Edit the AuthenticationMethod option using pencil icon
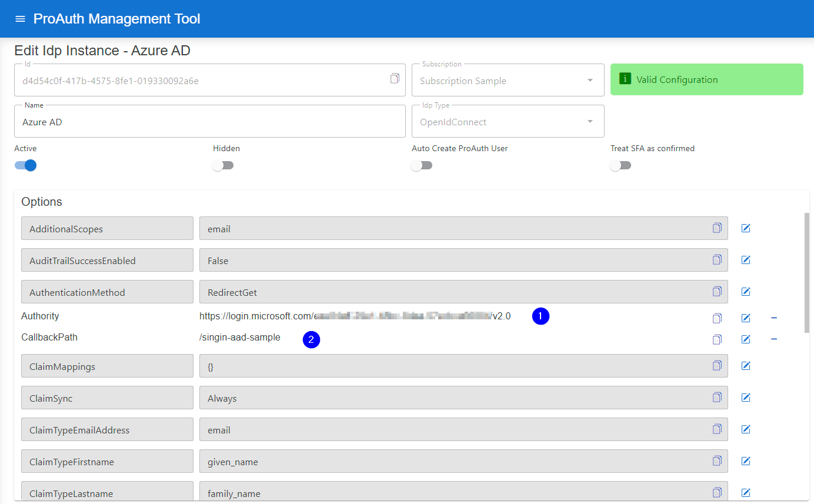 click(745, 291)
